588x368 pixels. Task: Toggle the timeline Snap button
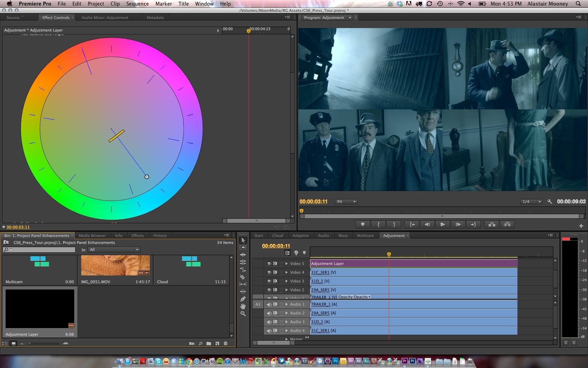(x=288, y=253)
